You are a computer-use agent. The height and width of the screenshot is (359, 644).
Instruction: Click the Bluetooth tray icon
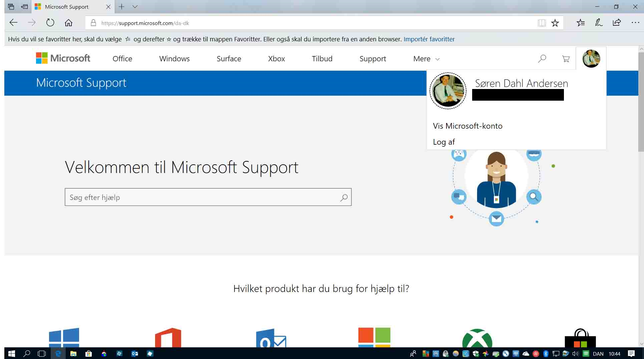coord(546,354)
